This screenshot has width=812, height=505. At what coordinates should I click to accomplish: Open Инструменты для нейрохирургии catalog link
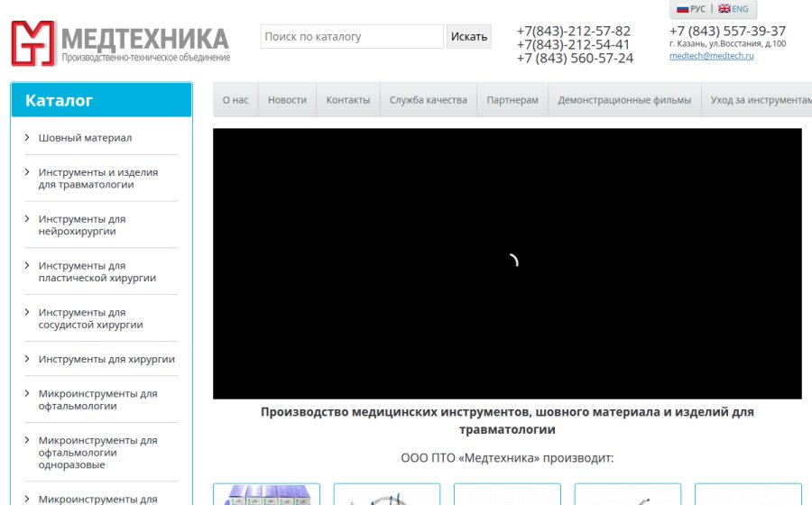[82, 225]
